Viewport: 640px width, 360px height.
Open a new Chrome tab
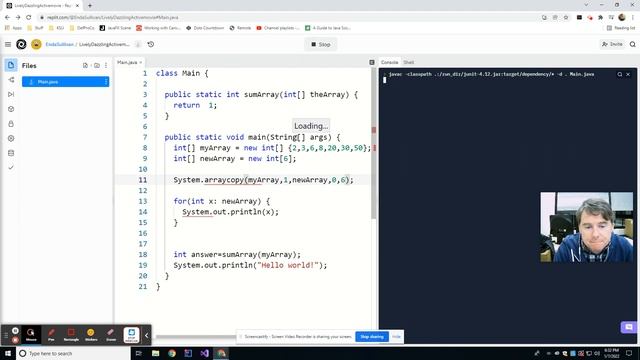(x=90, y=6)
